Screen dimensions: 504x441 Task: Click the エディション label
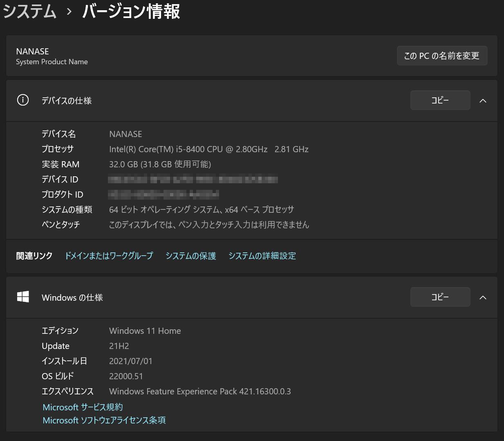60,331
